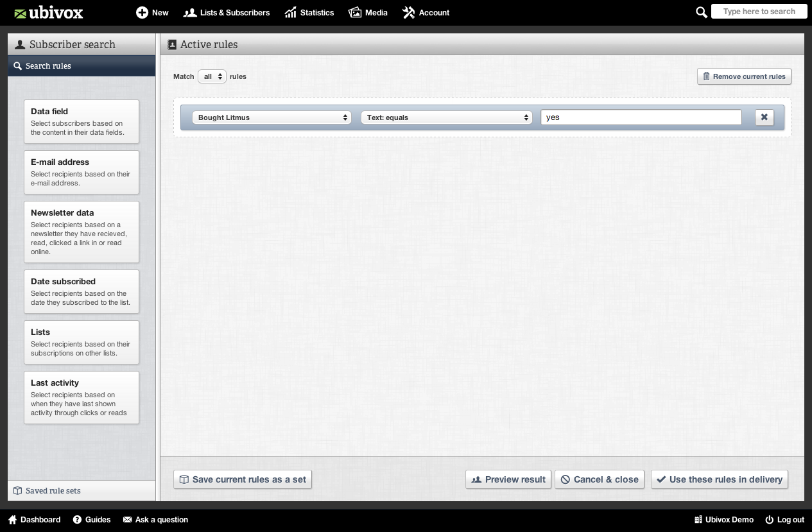Click the plus icon beside New
Viewport: 812px width, 532px height.
click(x=142, y=12)
